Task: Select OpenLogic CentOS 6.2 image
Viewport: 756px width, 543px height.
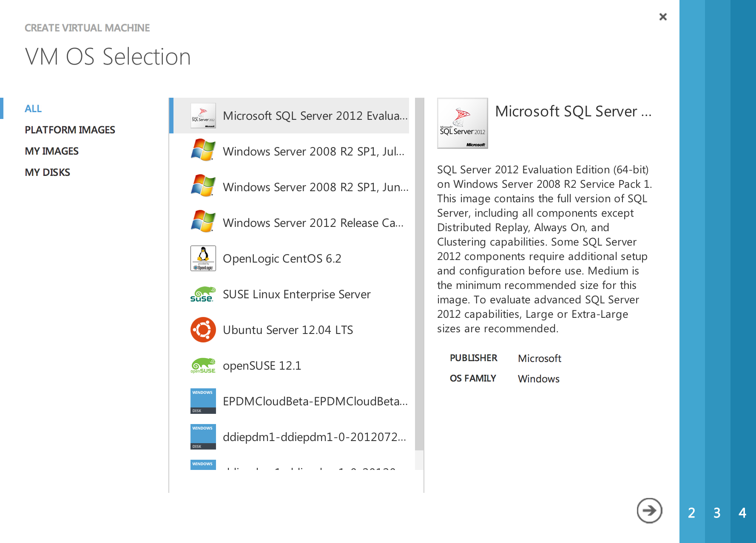Action: pyautogui.click(x=290, y=258)
